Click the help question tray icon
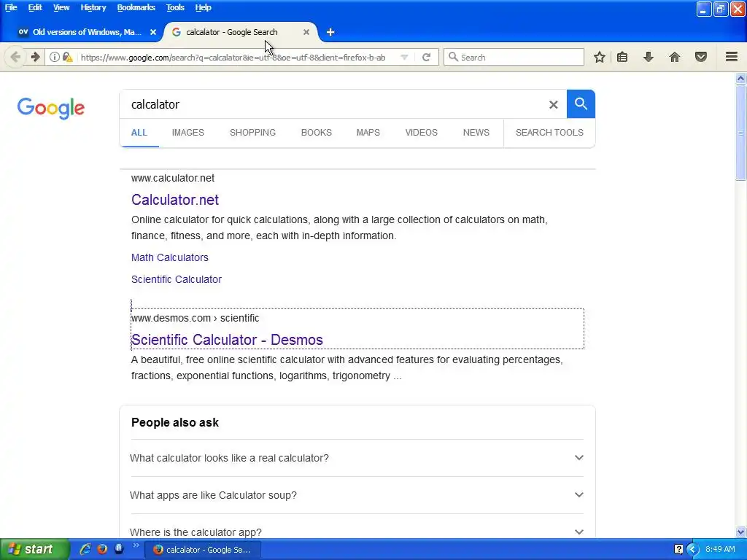 tap(678, 550)
